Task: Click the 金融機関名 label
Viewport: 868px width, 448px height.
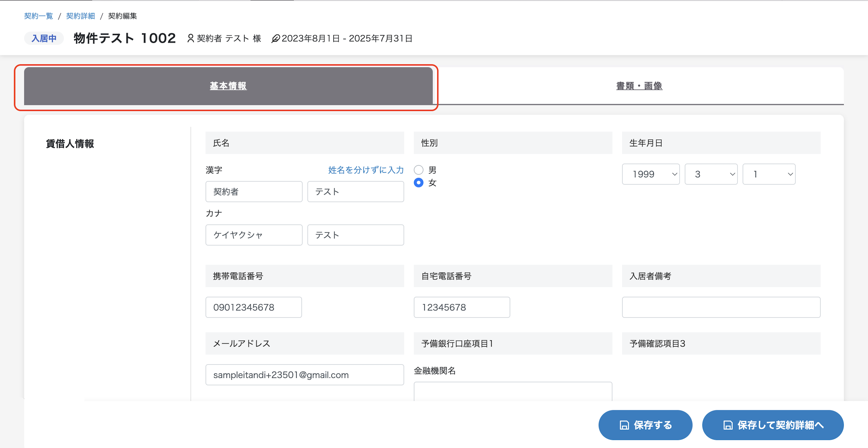Action: [435, 371]
